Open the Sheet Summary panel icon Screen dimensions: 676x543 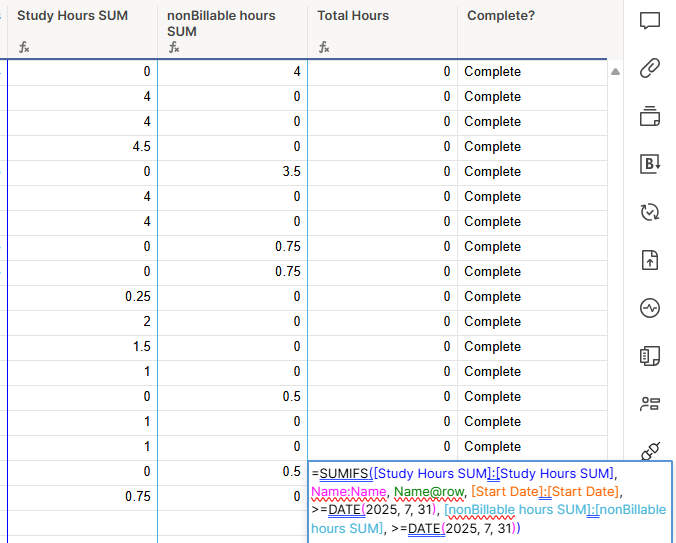pyautogui.click(x=650, y=356)
